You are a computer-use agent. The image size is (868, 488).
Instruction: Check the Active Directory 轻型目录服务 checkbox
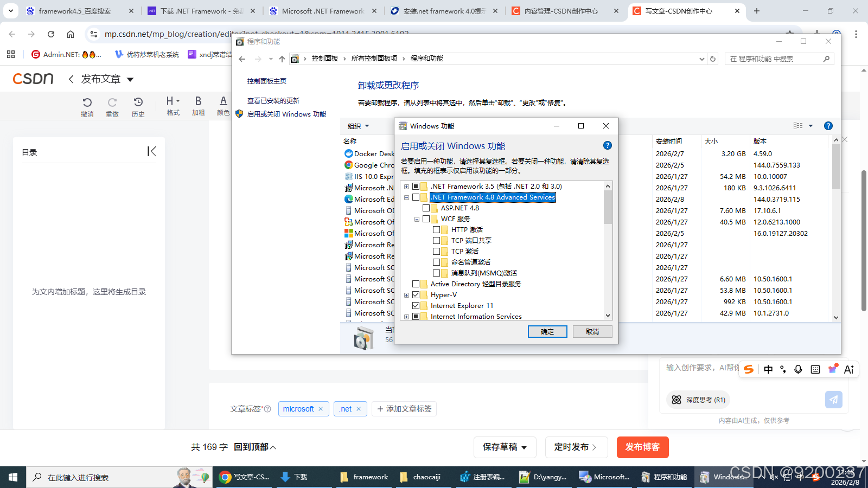point(416,284)
